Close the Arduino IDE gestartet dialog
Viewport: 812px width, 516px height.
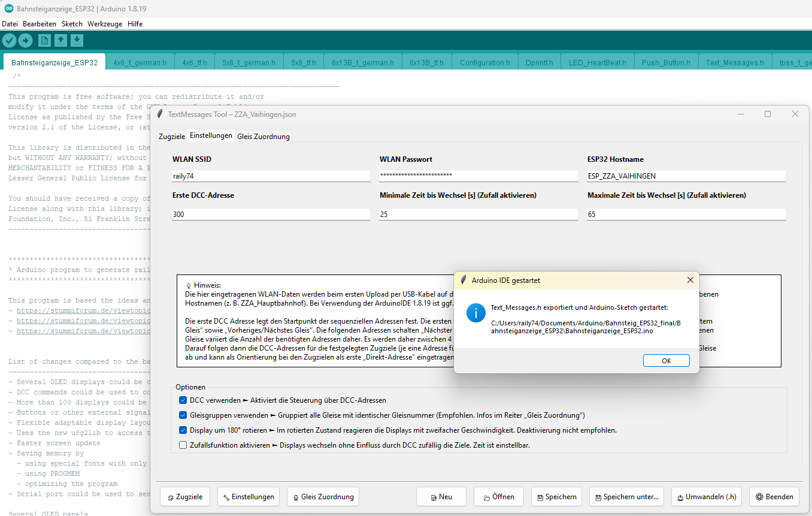(690, 280)
